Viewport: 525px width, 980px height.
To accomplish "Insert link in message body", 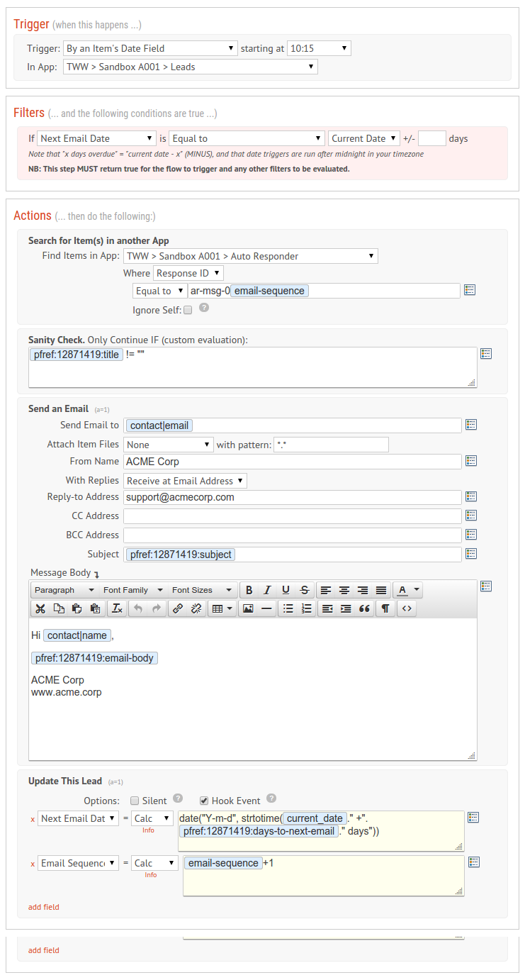I will click(178, 608).
